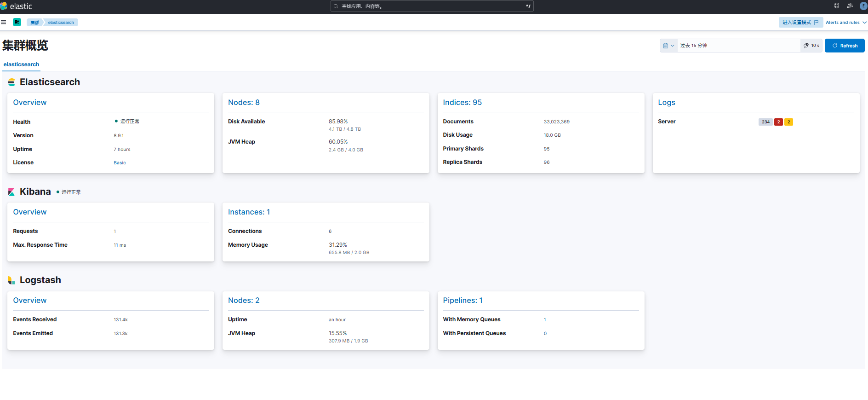
Task: Open the help lifebuoy icon
Action: click(837, 6)
